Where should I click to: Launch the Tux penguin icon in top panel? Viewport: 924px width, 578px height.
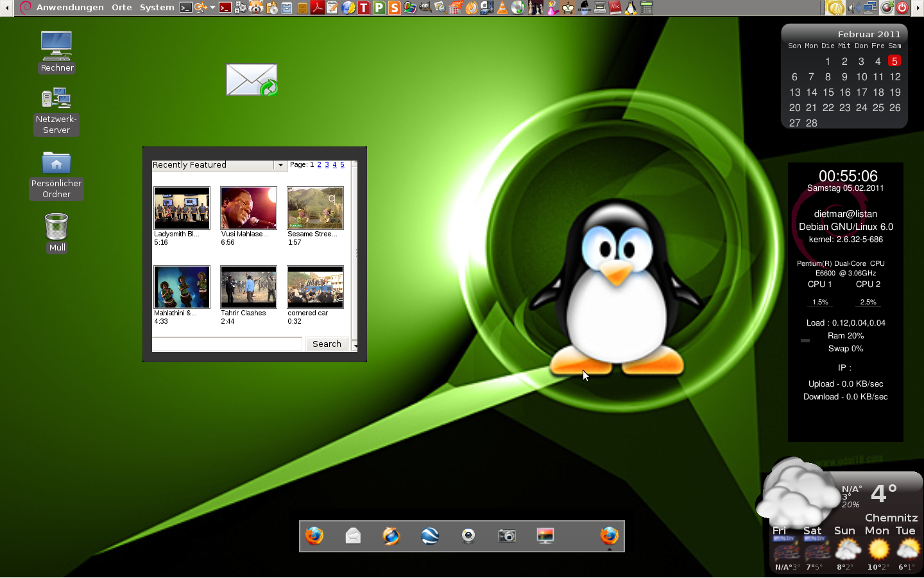pos(630,8)
